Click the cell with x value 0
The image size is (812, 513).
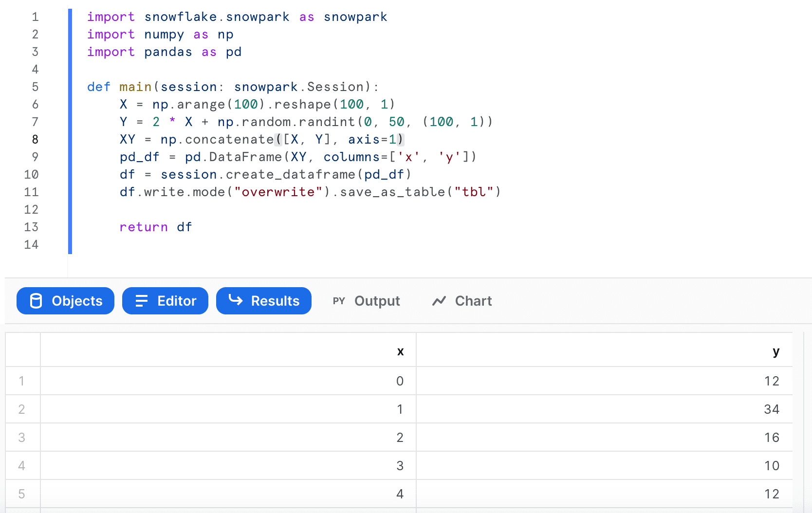tap(400, 381)
